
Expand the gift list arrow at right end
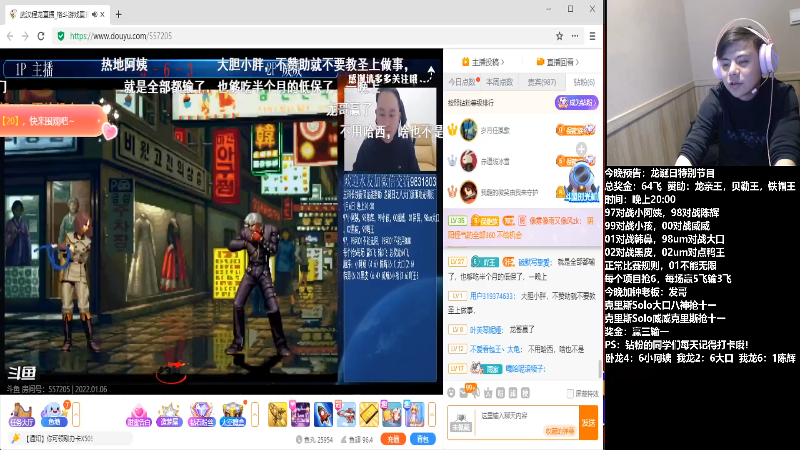tap(432, 414)
